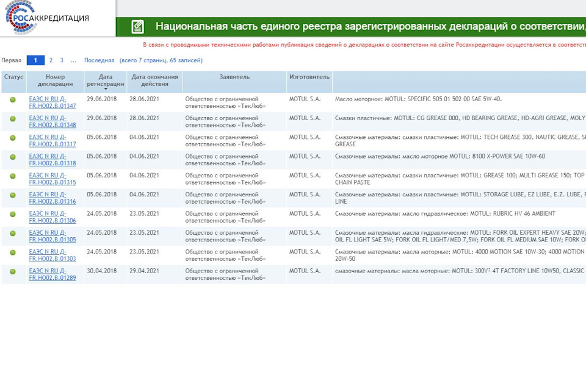Open declaration ЕАЭС N RU Д-FR.НО02.В.01317
This screenshot has height=392, width=586.
pos(52,140)
